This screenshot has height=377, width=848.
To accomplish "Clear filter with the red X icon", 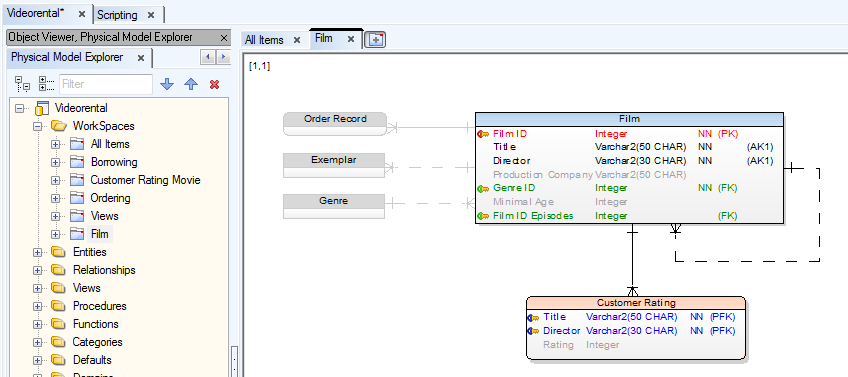I will pyautogui.click(x=214, y=84).
